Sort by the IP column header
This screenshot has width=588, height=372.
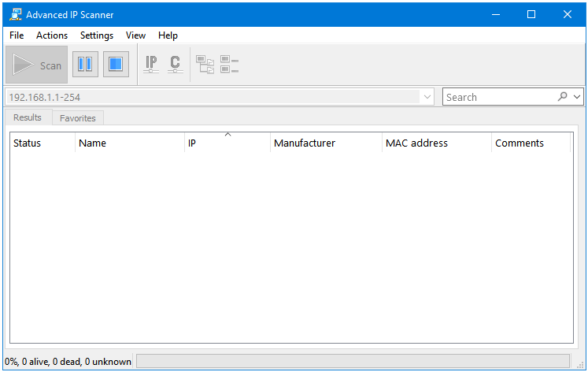pos(227,143)
